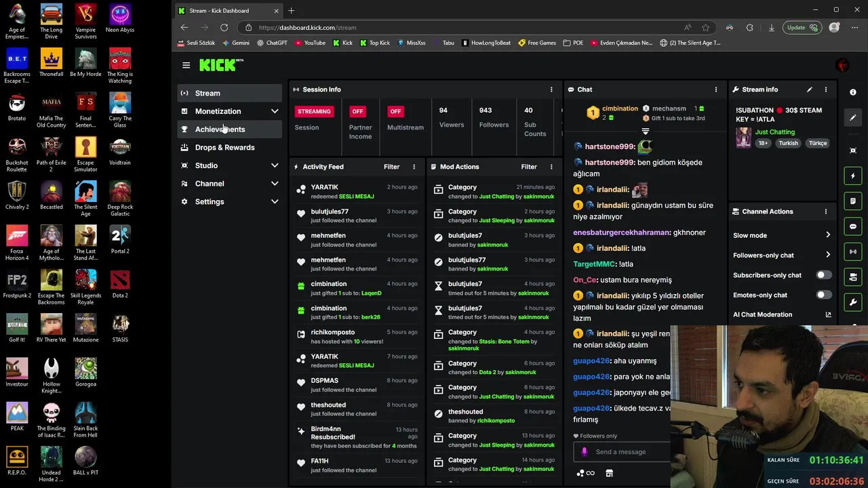Open Achievements in the sidebar
The width and height of the screenshot is (868, 488).
coord(230,129)
